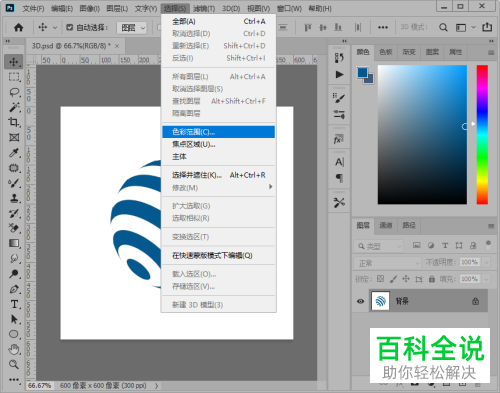Open the layer opacity 100% dropdown arrow
The height and width of the screenshot is (393, 500).
pyautogui.click(x=486, y=262)
